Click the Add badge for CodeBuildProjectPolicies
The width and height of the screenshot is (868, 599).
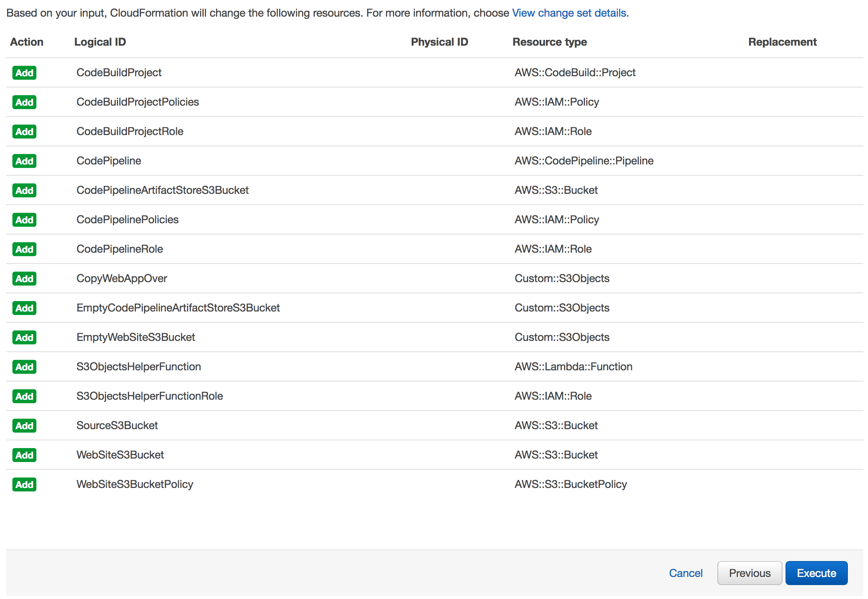click(x=24, y=102)
